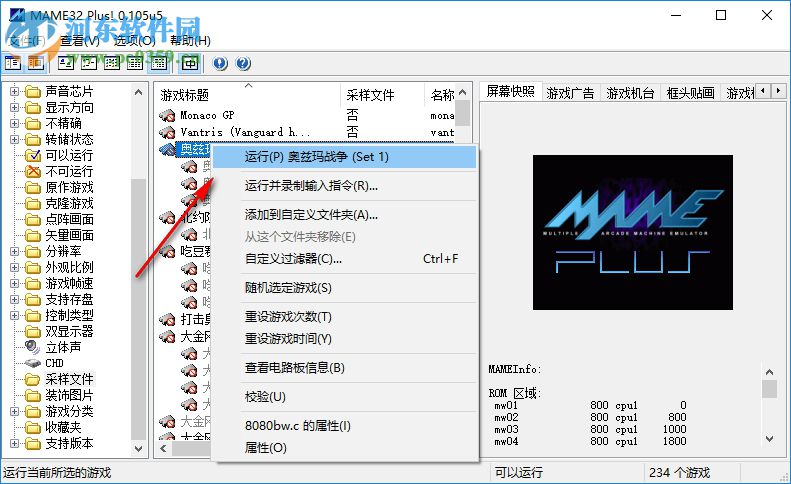Image resolution: width=791 pixels, height=484 pixels.
Task: Click the 立体声 speaker icon
Action: tap(33, 347)
